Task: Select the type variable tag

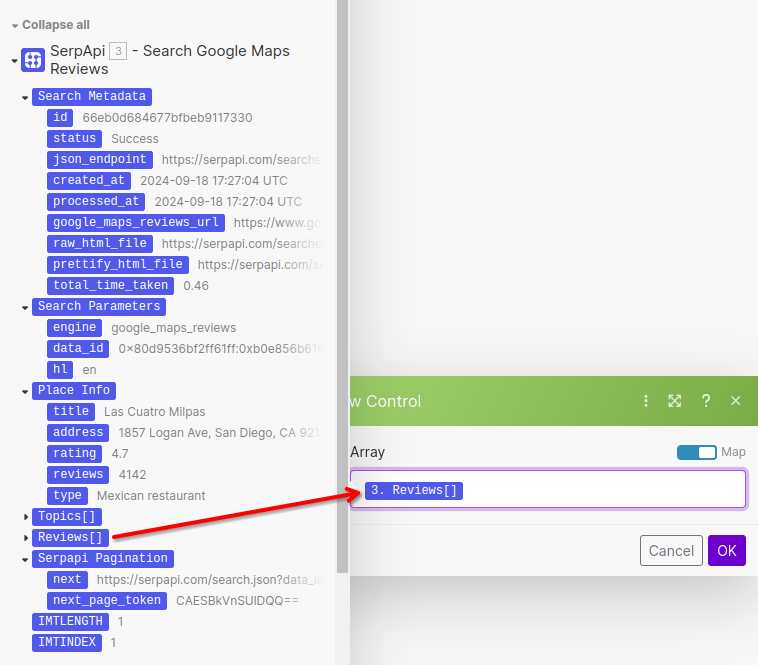Action: click(68, 496)
